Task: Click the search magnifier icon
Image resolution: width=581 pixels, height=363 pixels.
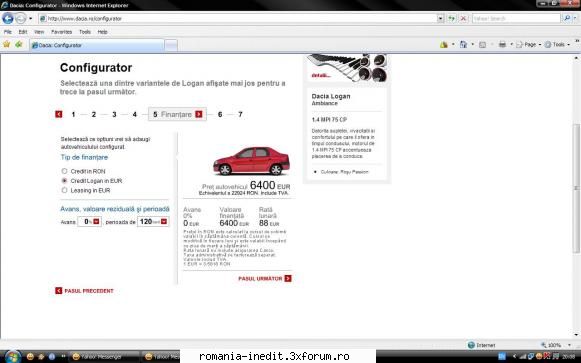Action: point(567,18)
